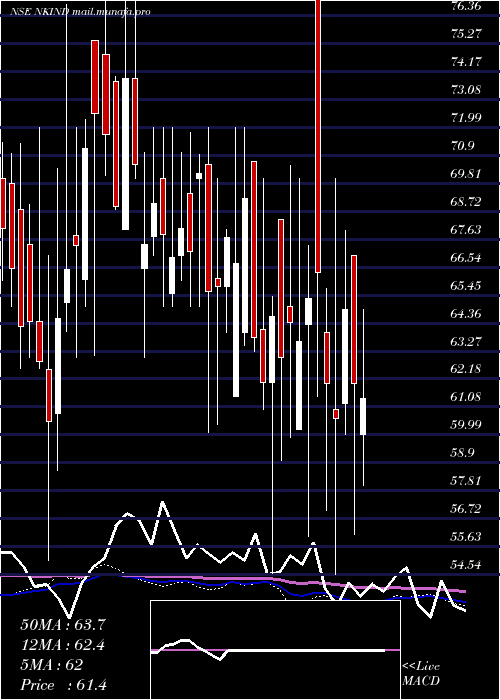
Task: Click the 76.36 price axis label
Action: click(466, 6)
